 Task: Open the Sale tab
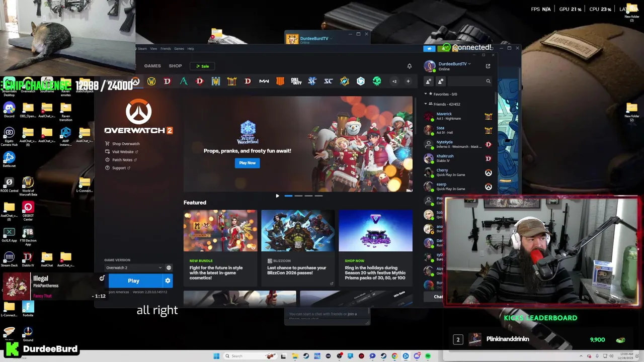(x=203, y=66)
